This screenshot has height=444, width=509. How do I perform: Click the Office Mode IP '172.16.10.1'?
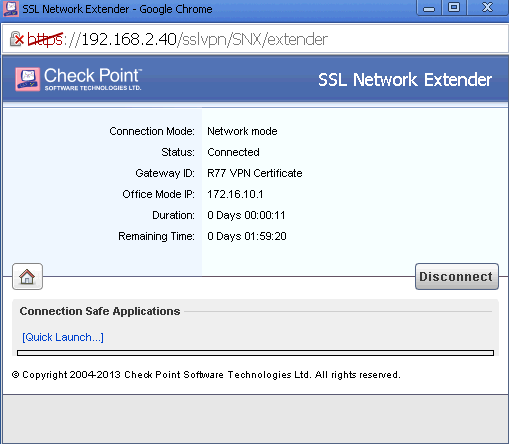pos(235,194)
